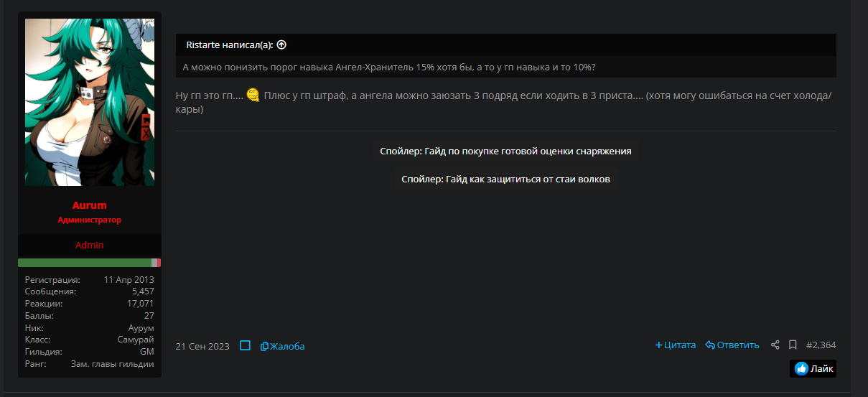Open post permalink #2,364
The width and height of the screenshot is (868, 397).
tap(821, 345)
